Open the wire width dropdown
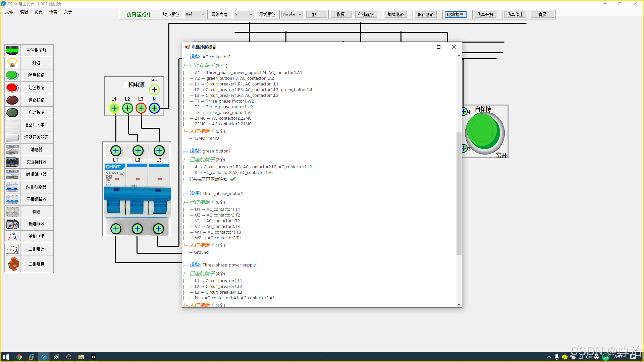644x362 pixels. click(x=243, y=14)
